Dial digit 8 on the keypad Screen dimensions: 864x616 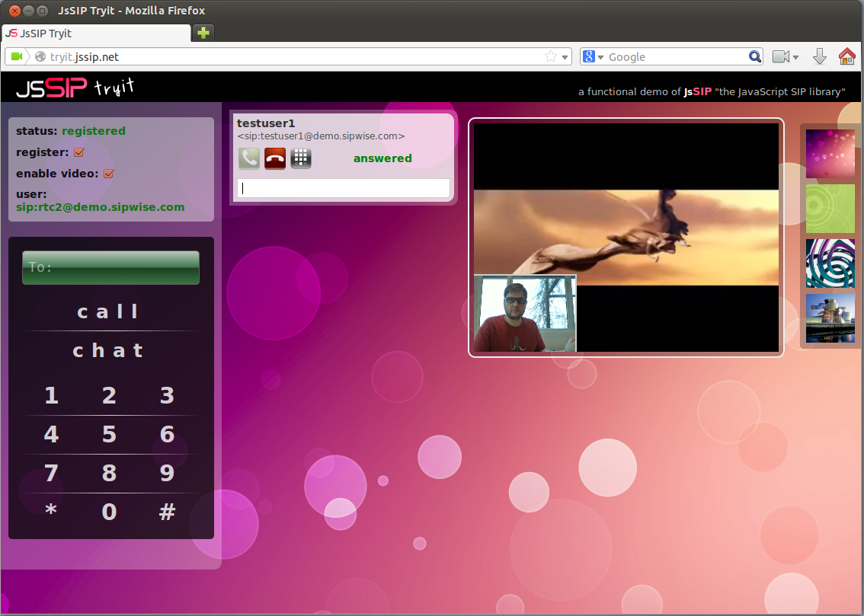click(x=109, y=473)
